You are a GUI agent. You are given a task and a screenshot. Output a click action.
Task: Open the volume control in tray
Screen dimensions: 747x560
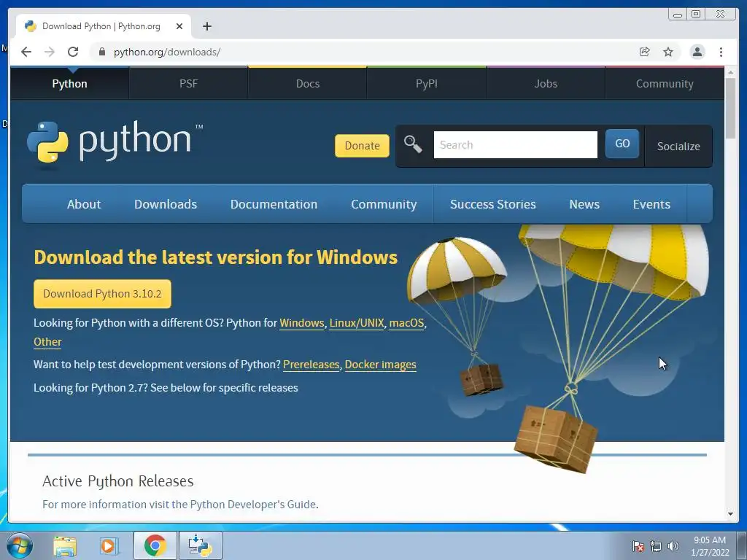(x=673, y=546)
